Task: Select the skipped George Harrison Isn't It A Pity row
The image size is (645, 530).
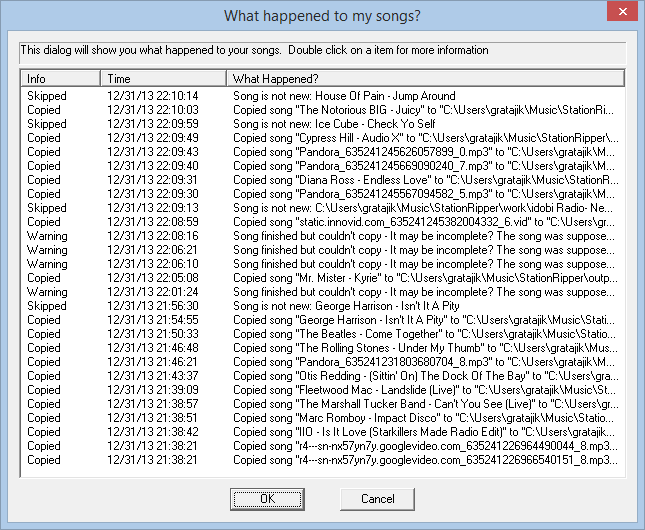Action: 323,306
